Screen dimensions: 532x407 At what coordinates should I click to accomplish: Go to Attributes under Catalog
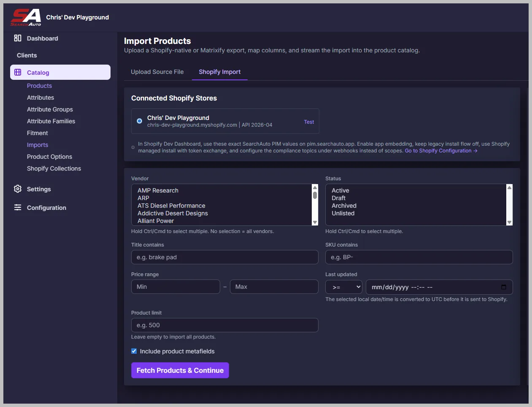click(x=41, y=98)
